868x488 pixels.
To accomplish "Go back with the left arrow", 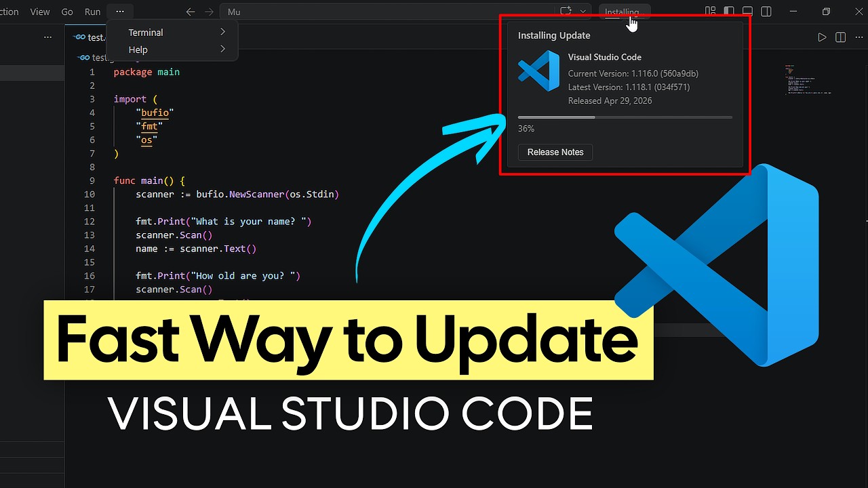I will (x=191, y=12).
